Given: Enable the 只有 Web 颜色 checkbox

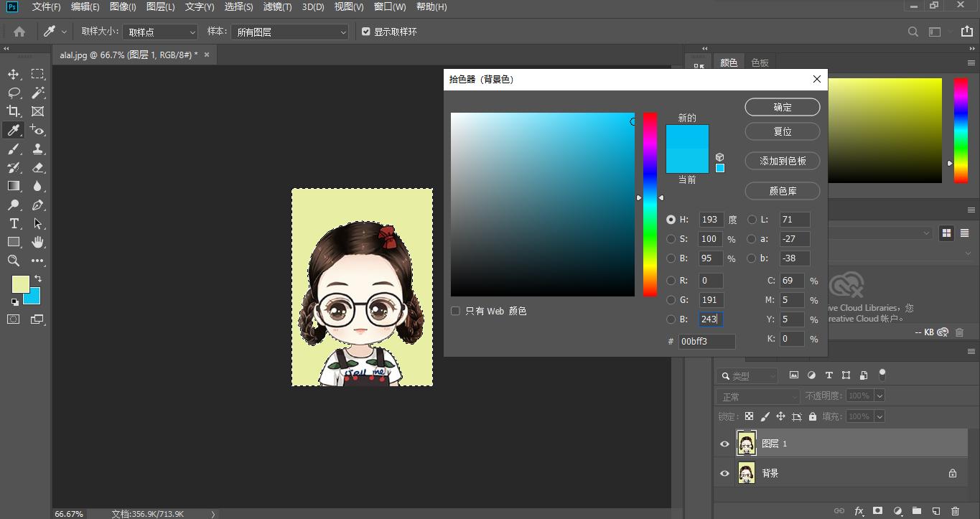Looking at the screenshot, I should pos(455,311).
